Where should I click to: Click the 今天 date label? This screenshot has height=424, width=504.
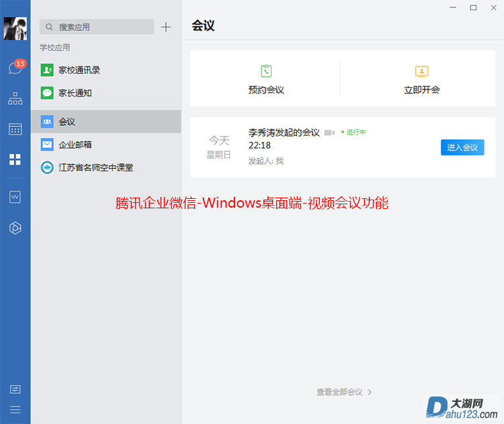(x=219, y=140)
